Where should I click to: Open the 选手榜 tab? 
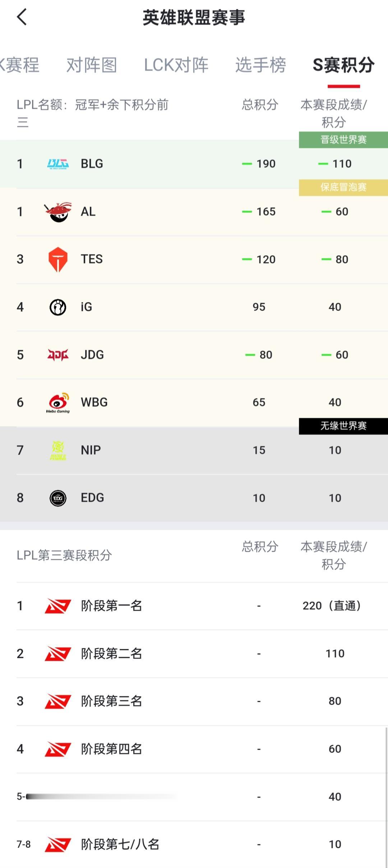(x=260, y=65)
